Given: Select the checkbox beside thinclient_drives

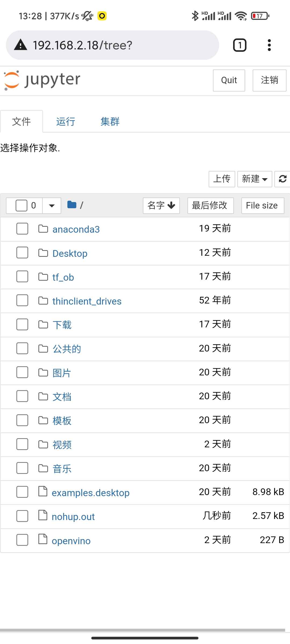Looking at the screenshot, I should 22,300.
